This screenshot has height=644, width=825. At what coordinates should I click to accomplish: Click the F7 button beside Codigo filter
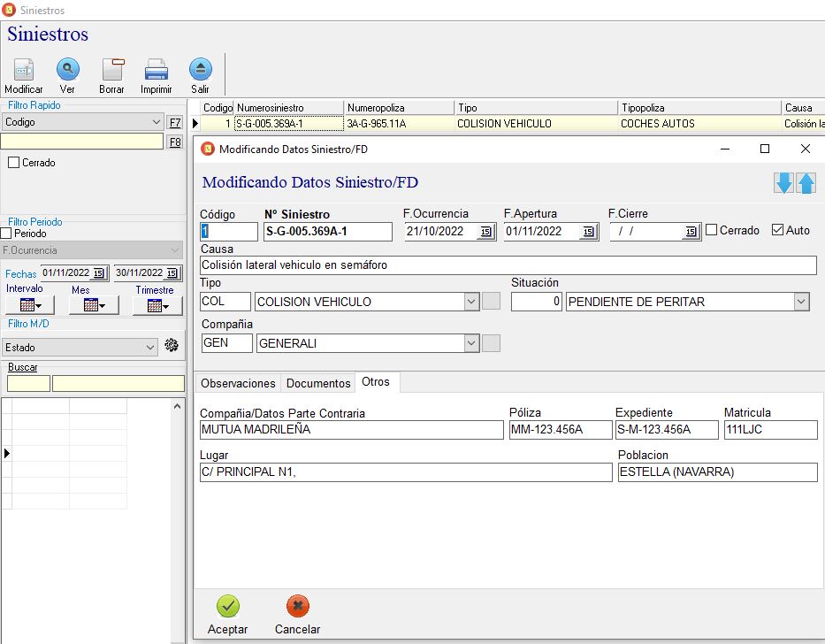click(175, 122)
